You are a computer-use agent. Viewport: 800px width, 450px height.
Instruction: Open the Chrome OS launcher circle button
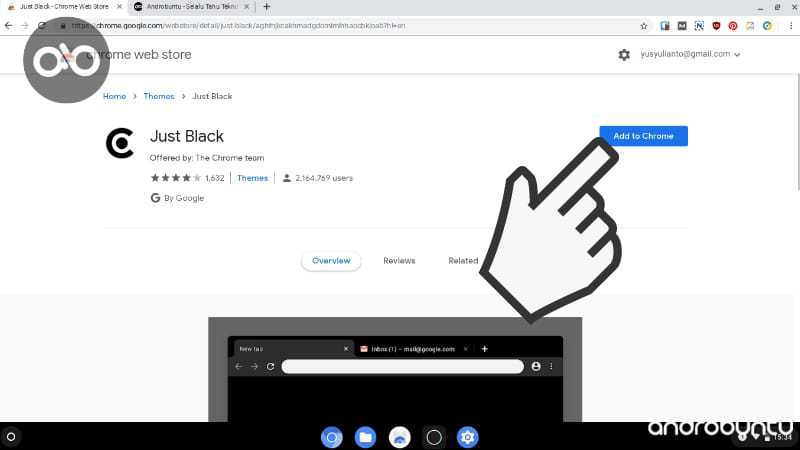[x=11, y=437]
